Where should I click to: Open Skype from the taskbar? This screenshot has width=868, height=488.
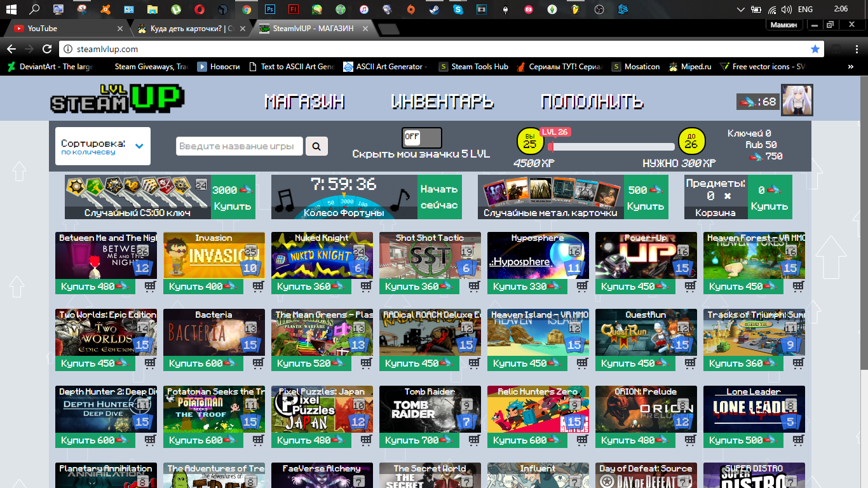[x=458, y=10]
